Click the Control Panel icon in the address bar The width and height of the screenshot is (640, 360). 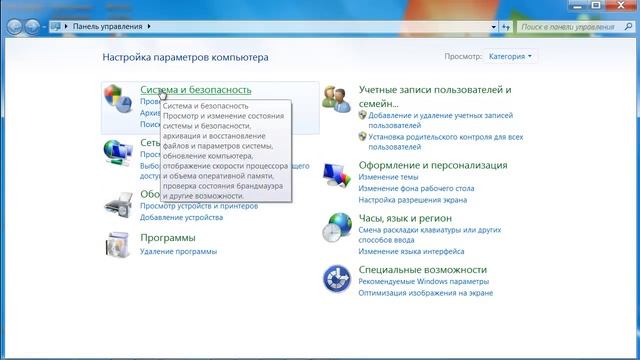pyautogui.click(x=56, y=27)
